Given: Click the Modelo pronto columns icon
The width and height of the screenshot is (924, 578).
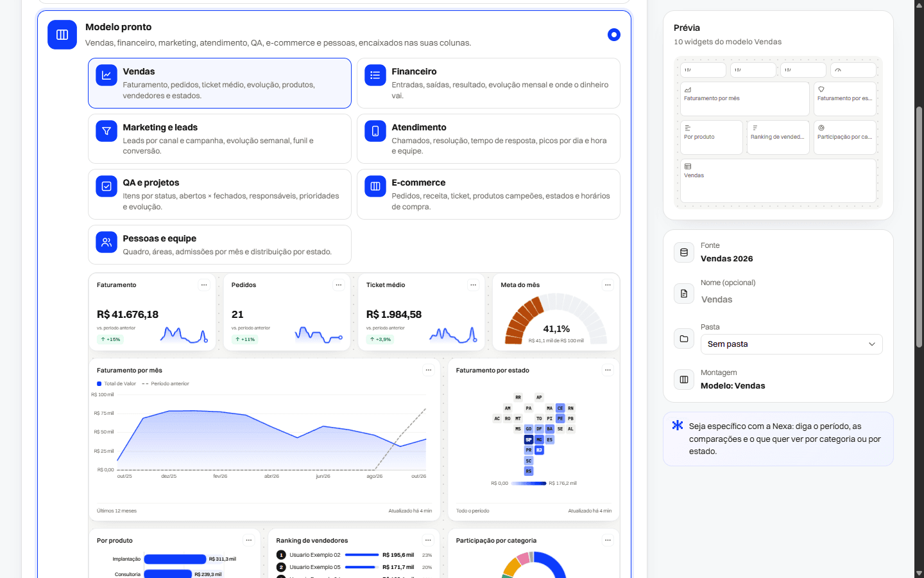Looking at the screenshot, I should click(x=62, y=35).
